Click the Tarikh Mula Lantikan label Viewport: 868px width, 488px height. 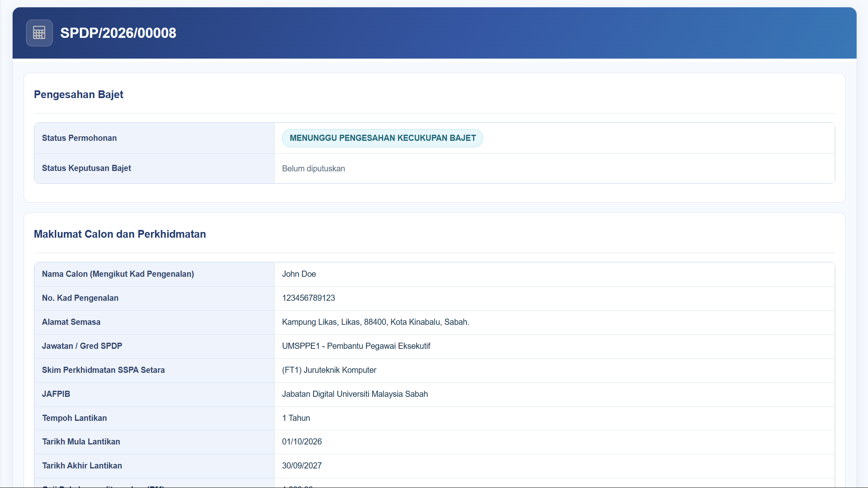[x=81, y=442]
